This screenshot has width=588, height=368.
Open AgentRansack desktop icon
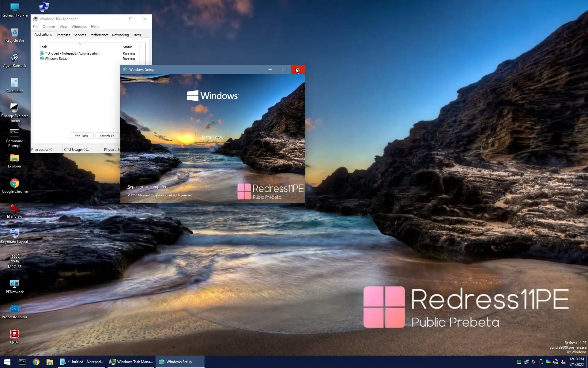point(14,58)
